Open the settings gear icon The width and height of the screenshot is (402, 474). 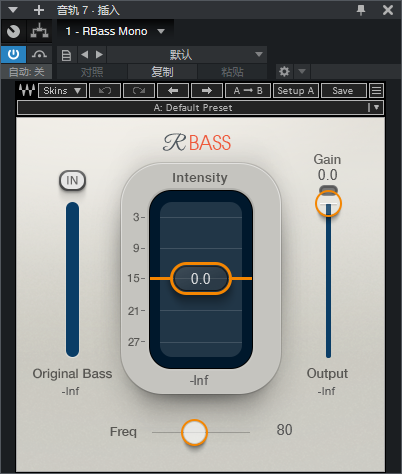(284, 72)
